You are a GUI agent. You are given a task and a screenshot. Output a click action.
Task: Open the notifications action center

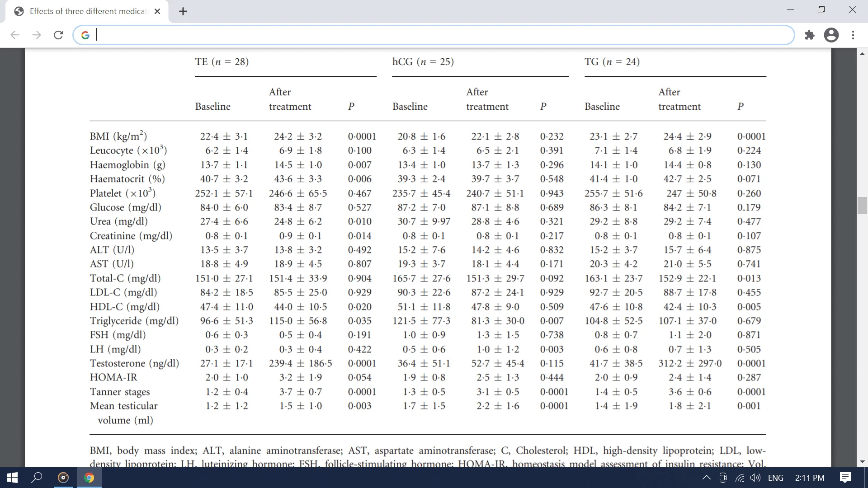click(845, 478)
